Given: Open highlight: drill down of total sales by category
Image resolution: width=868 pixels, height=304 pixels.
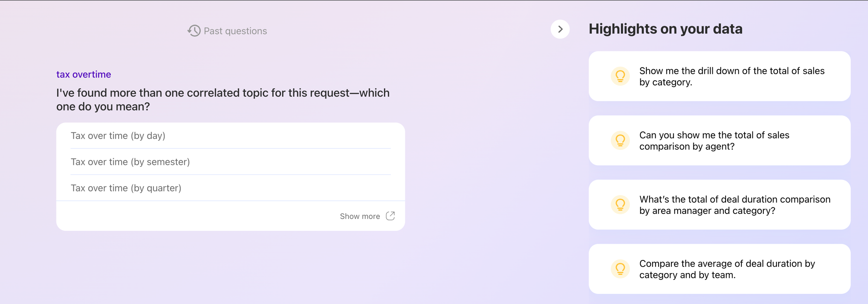Looking at the screenshot, I should pyautogui.click(x=732, y=76).
